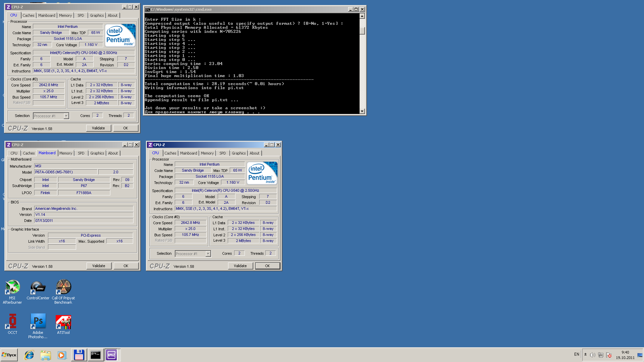Open the Пуск start menu
The width and height of the screenshot is (644, 362).
[x=9, y=355]
